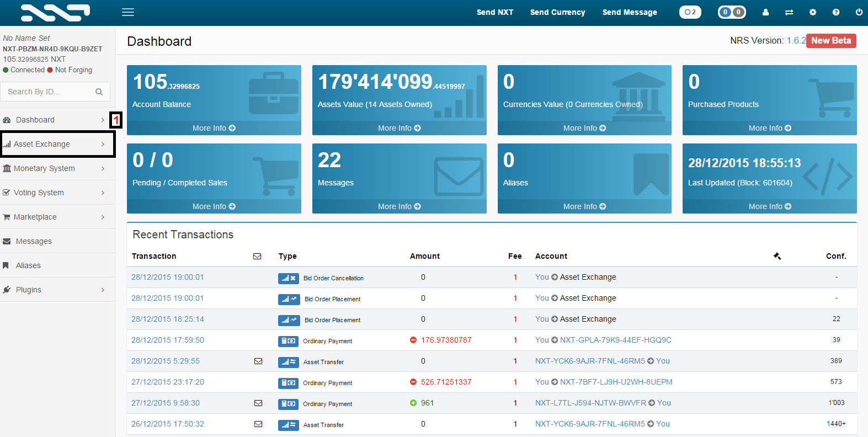Open the settings gear icon
868x437 pixels.
tap(813, 12)
